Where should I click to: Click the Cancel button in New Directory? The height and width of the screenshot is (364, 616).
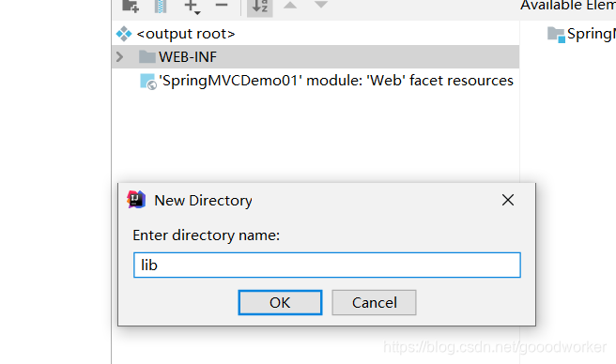coord(374,303)
